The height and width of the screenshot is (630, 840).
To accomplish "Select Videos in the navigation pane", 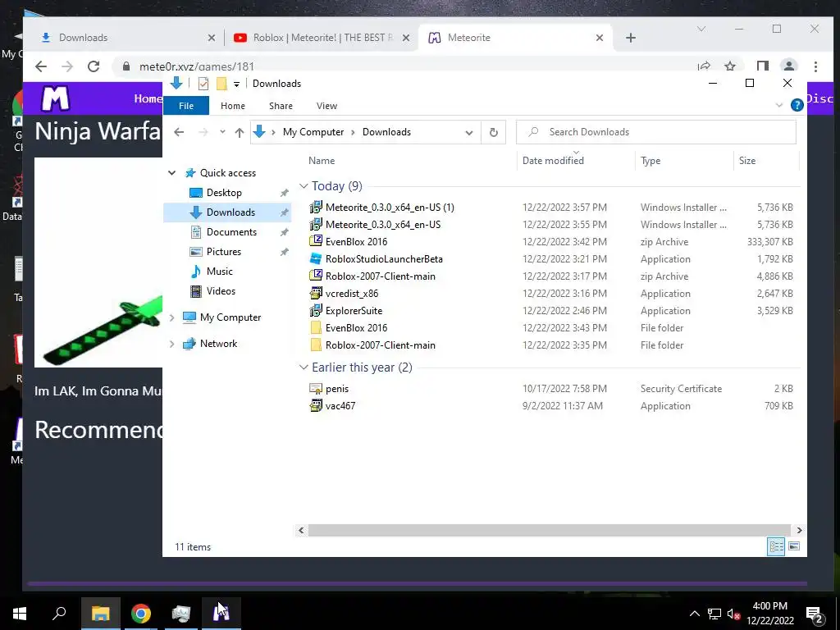I will click(x=221, y=291).
